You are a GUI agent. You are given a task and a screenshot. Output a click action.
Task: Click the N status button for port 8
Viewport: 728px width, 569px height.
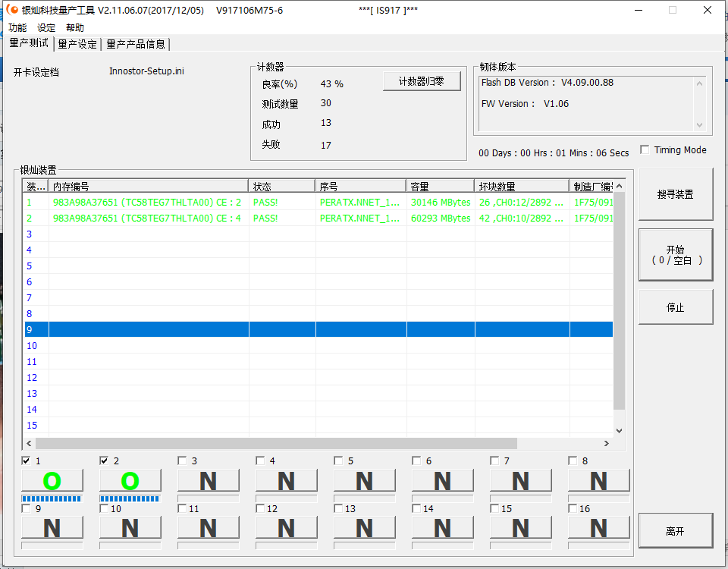point(599,480)
